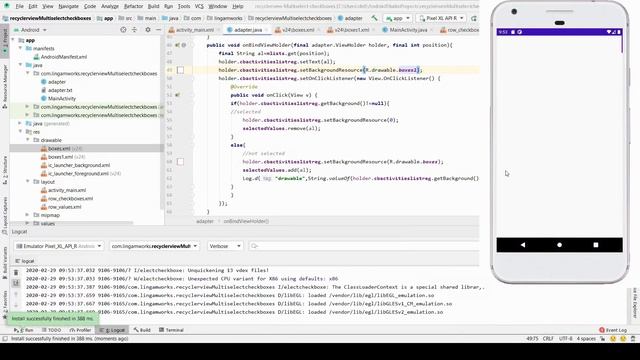This screenshot has width=640, height=360.
Task: Click adapter breadcrumb below the editor
Action: click(x=204, y=221)
